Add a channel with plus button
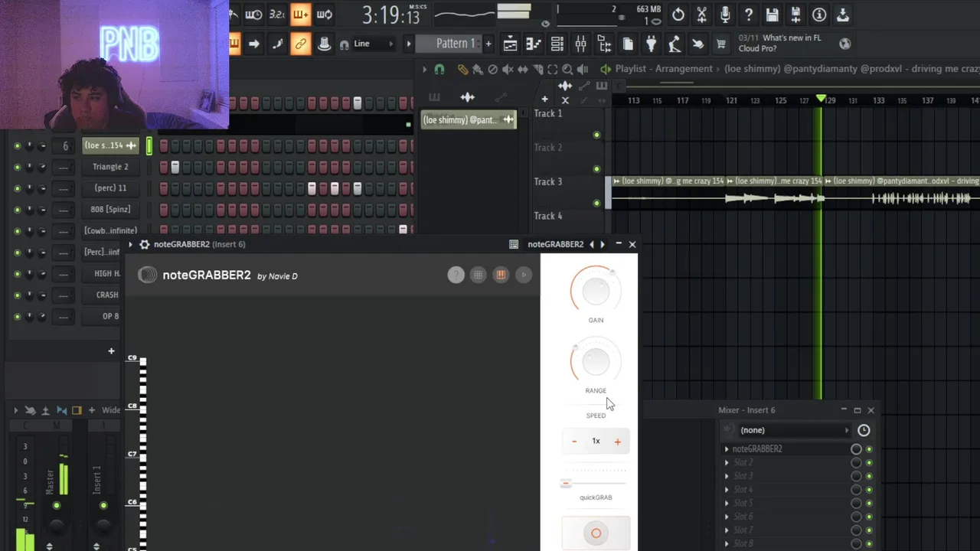Viewport: 980px width, 551px height. [x=111, y=351]
